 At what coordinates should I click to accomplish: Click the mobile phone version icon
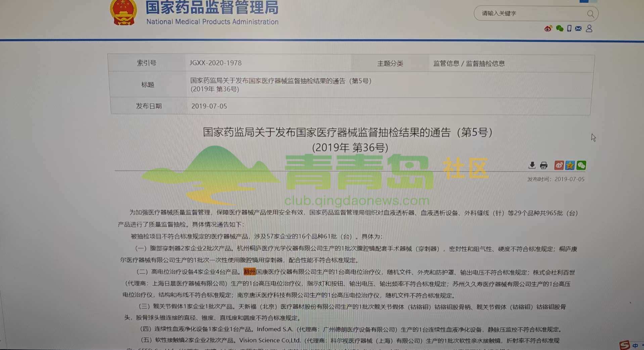click(x=569, y=29)
